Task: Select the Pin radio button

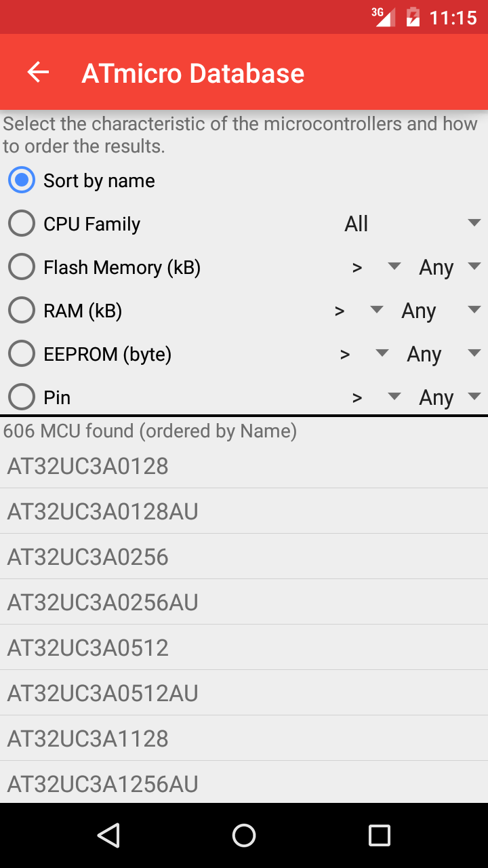Action: click(22, 397)
